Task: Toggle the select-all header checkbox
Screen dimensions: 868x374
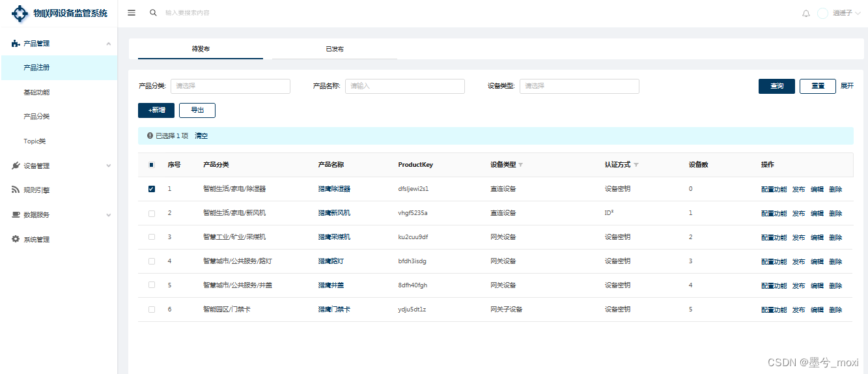Action: tap(152, 165)
